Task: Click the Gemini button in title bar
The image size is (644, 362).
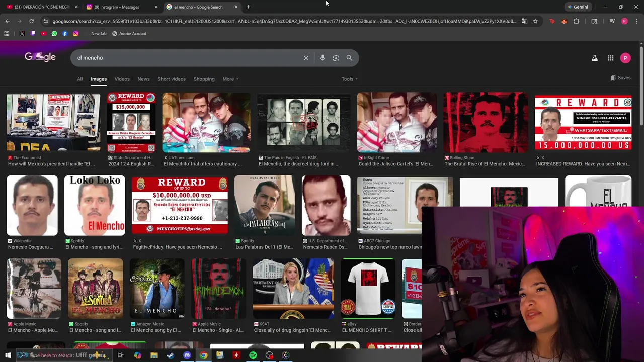Action: coord(578,7)
